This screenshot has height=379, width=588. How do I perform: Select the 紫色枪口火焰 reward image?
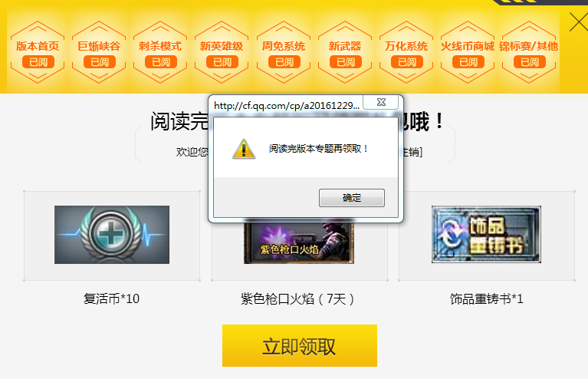(299, 243)
